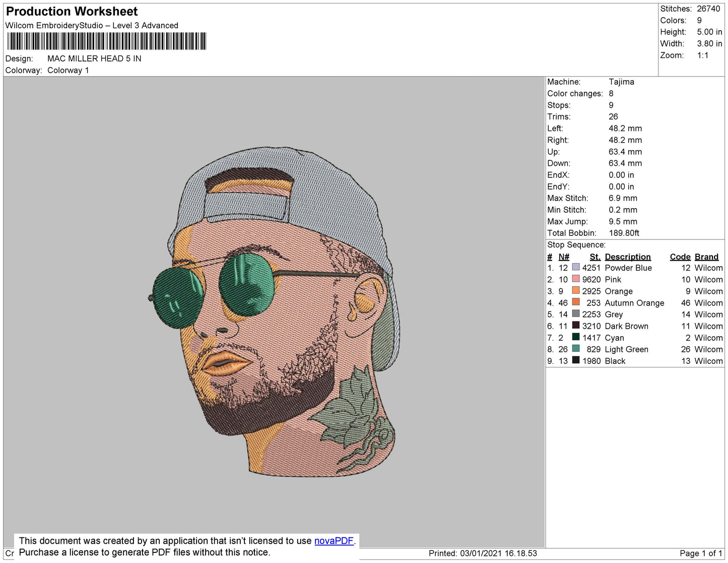Click the 'Production Worksheet' heading
This screenshot has width=728, height=563.
tap(72, 12)
